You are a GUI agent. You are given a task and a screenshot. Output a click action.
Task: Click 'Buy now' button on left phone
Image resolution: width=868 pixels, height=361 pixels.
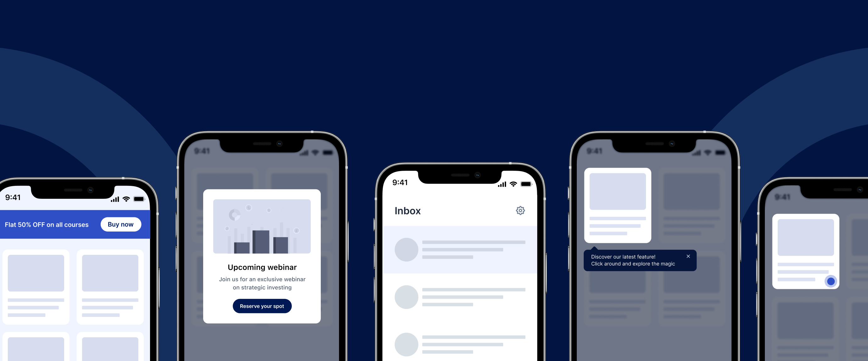coord(121,224)
